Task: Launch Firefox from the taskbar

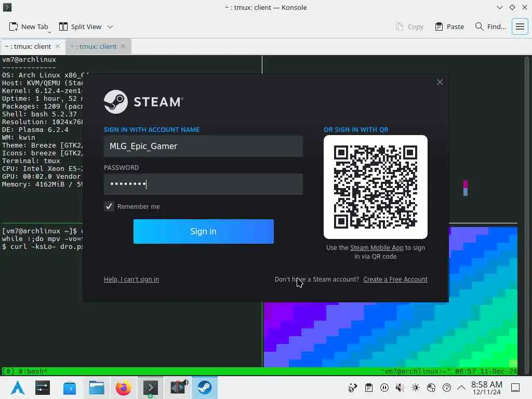Action: coord(123,388)
